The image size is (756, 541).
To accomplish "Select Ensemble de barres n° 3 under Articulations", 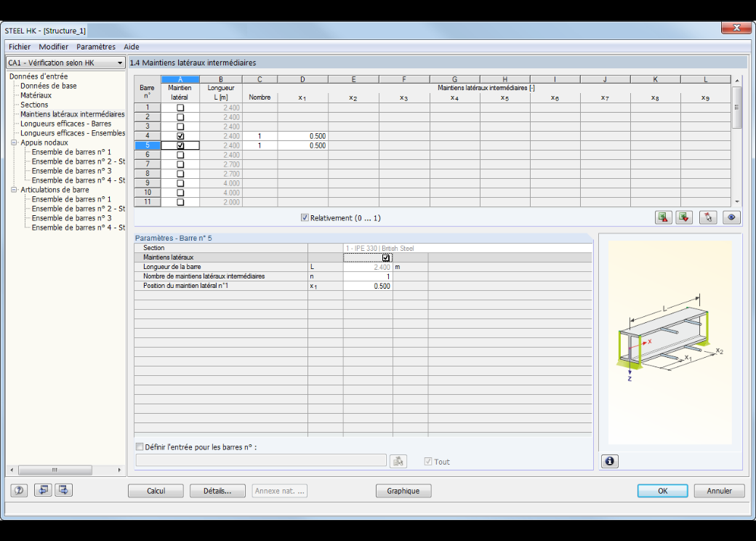I will pos(71,218).
